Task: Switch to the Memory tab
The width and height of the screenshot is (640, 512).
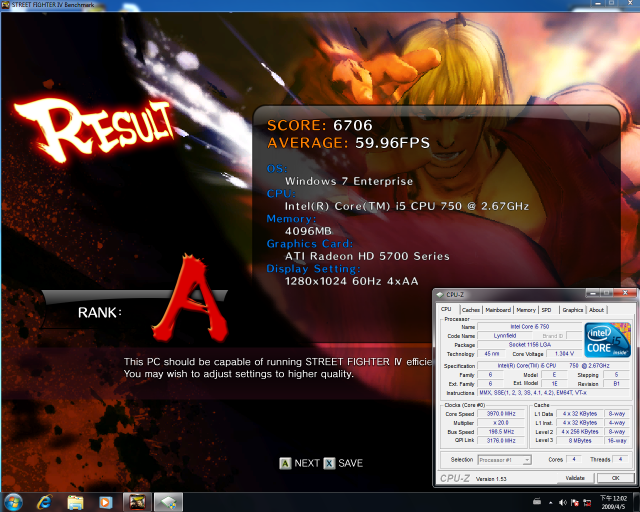Action: point(526,310)
